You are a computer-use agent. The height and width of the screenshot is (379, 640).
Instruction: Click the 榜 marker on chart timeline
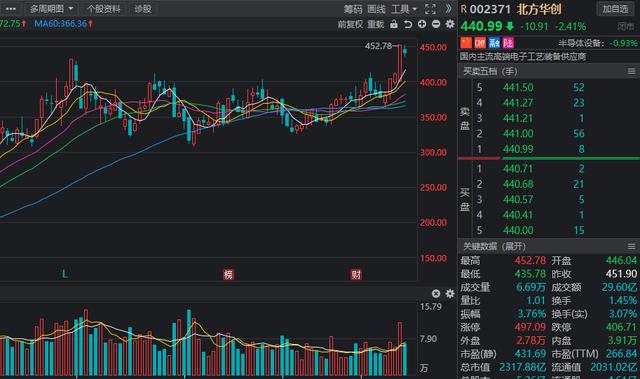228,274
